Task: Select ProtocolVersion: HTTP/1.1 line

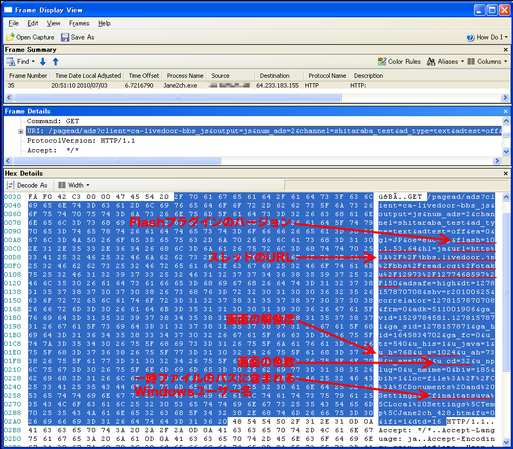Action: (x=81, y=141)
